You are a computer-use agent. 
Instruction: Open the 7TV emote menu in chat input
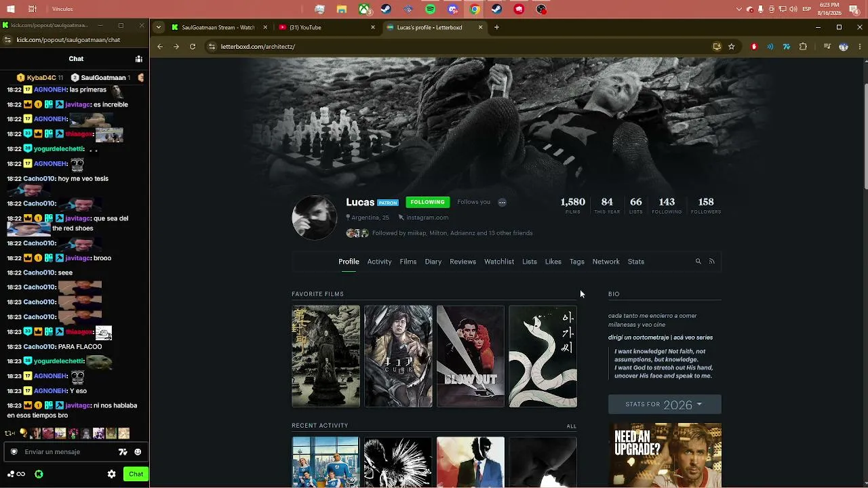coord(123,452)
